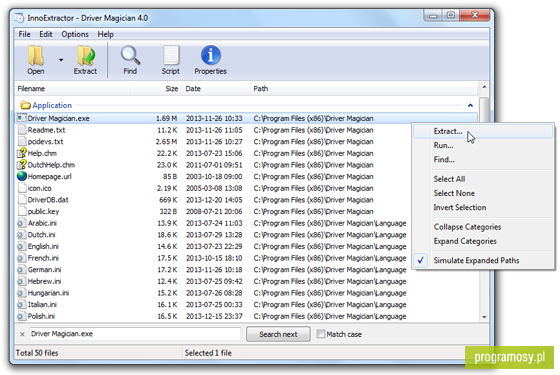Choose Collapse Categories in context menu
The image size is (560, 375).
(x=483, y=227)
